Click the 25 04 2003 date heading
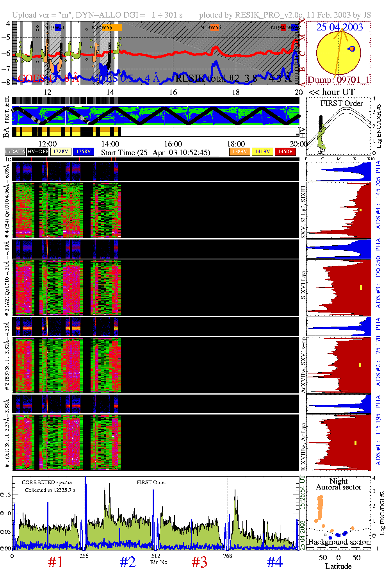 point(339,27)
